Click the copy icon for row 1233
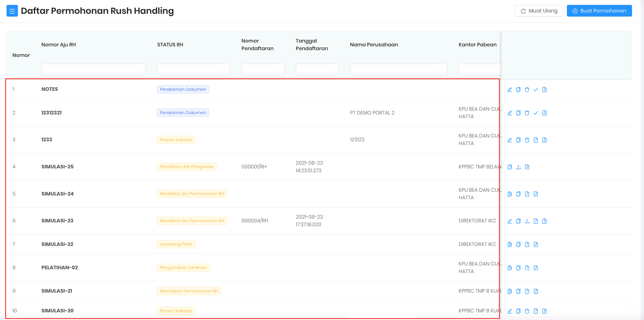 pos(518,140)
